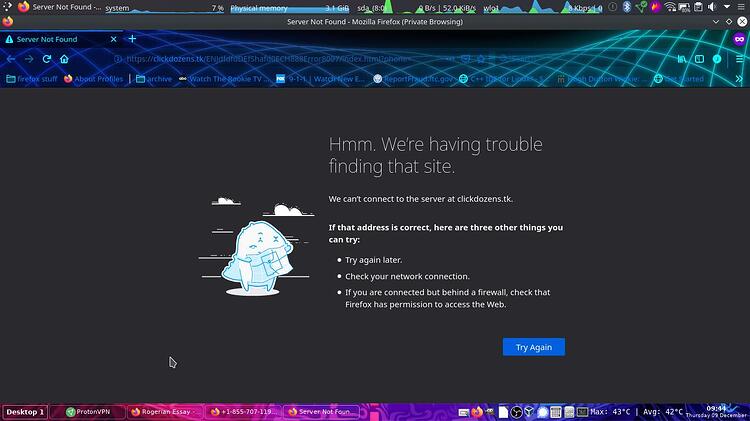Click the system CPU usage monitor
The height and width of the screenshot is (421, 750).
[x=165, y=8]
